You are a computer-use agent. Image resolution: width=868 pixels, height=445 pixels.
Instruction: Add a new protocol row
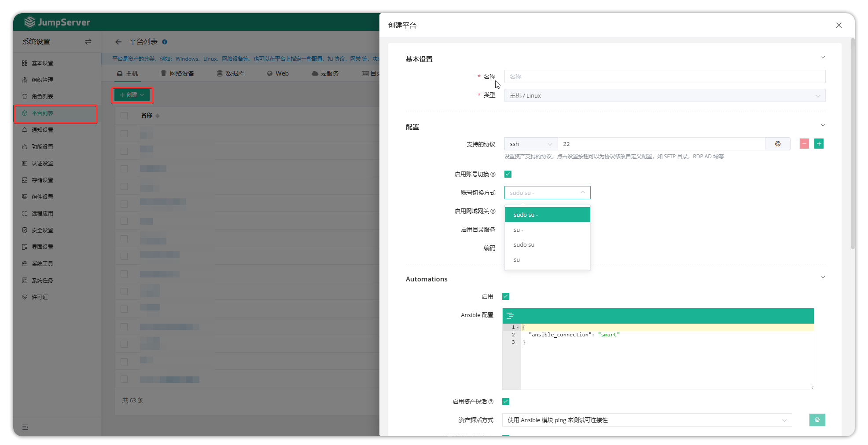pyautogui.click(x=819, y=144)
